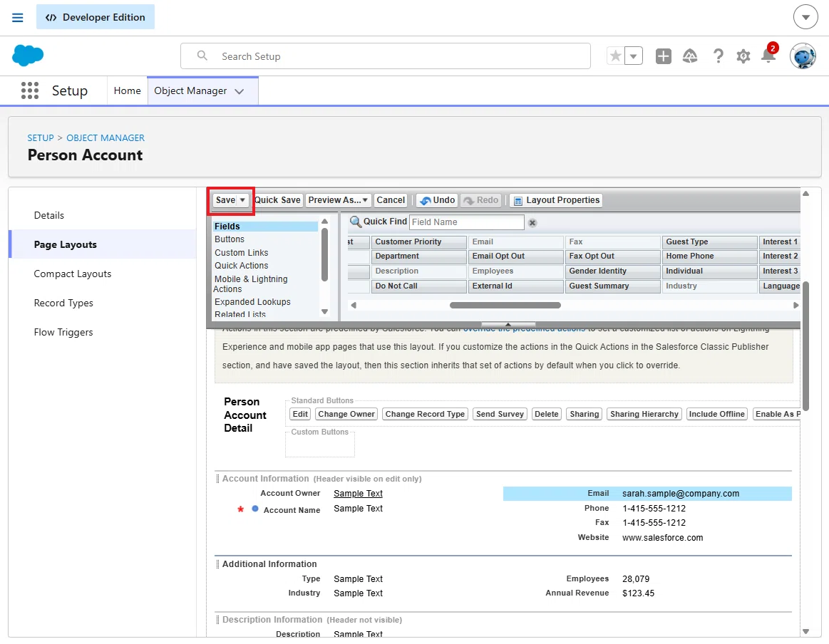Follow the OBJECT MANAGER breadcrumb link
Screen dimensions: 829x644
[105, 138]
